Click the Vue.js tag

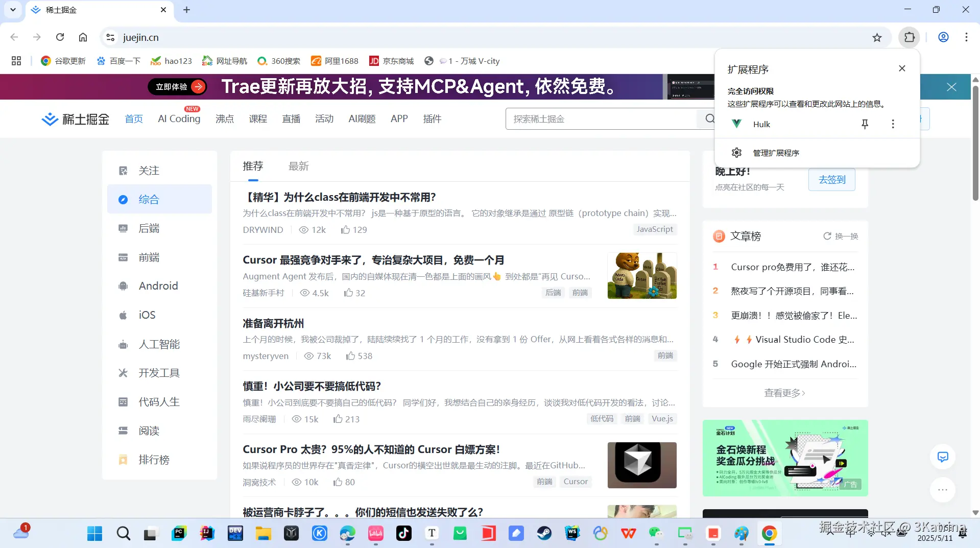(662, 419)
